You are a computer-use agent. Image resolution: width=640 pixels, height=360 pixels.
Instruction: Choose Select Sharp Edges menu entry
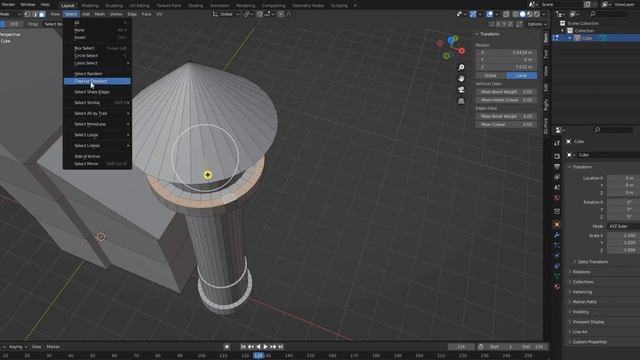click(x=97, y=92)
